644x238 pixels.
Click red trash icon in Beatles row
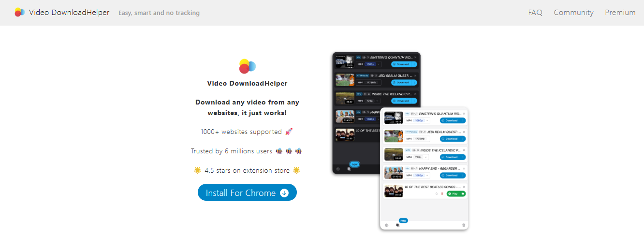coord(442,193)
